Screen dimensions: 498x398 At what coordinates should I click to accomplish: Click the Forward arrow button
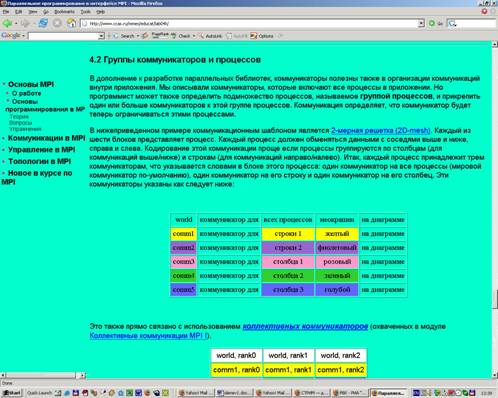tap(25, 23)
